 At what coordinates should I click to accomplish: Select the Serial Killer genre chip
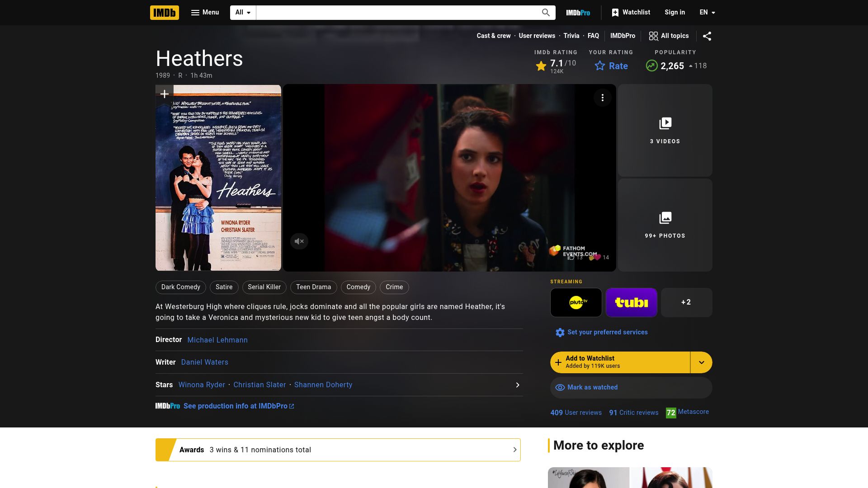(264, 287)
